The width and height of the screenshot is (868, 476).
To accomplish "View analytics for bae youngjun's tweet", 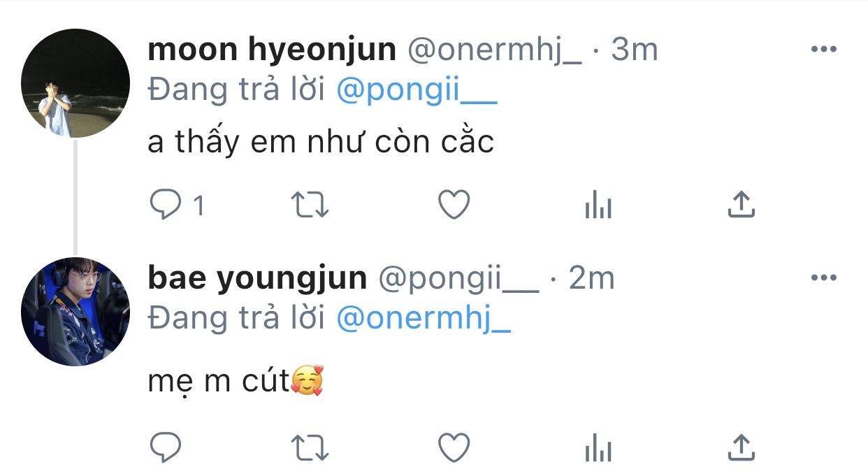I will [598, 448].
